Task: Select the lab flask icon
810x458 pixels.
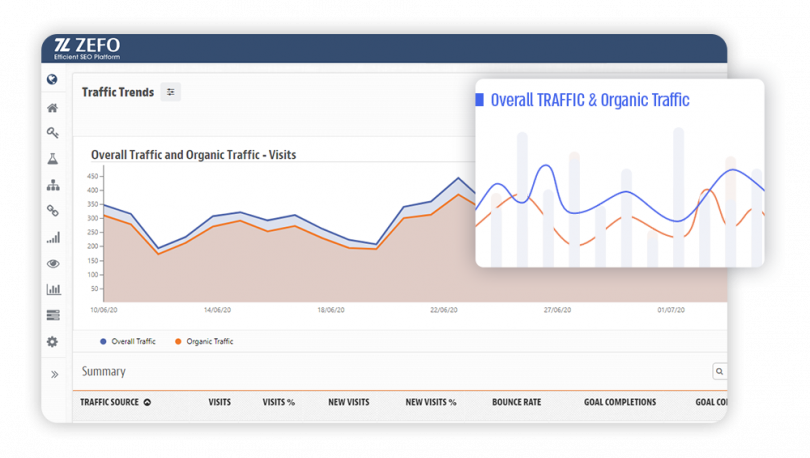Action: coord(53,159)
